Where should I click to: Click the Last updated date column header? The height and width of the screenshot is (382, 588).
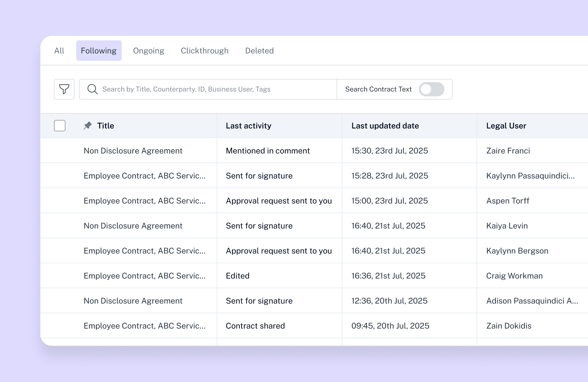point(385,126)
